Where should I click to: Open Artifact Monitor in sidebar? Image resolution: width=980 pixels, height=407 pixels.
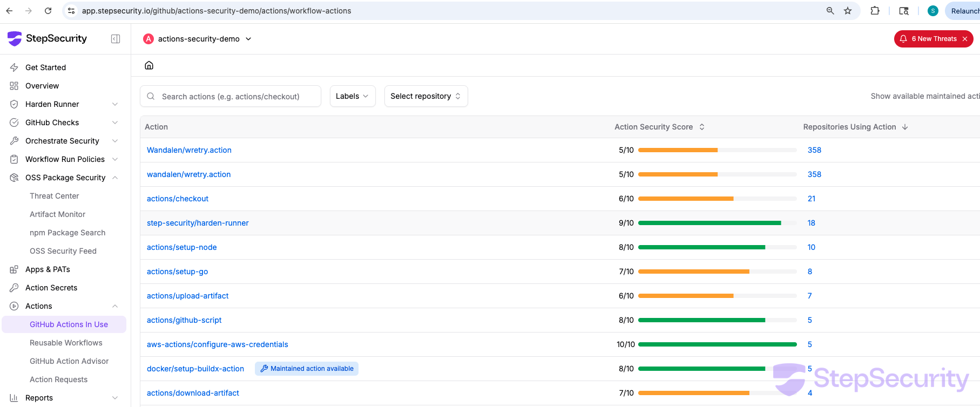point(57,214)
